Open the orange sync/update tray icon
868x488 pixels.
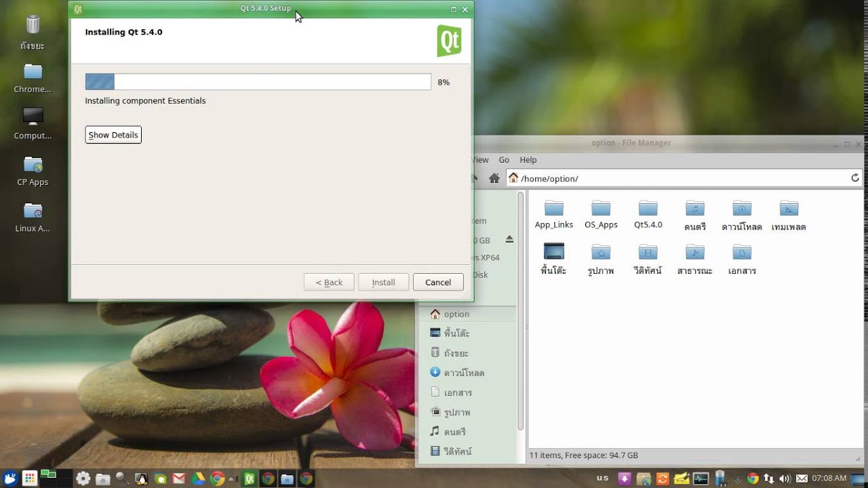click(x=663, y=479)
